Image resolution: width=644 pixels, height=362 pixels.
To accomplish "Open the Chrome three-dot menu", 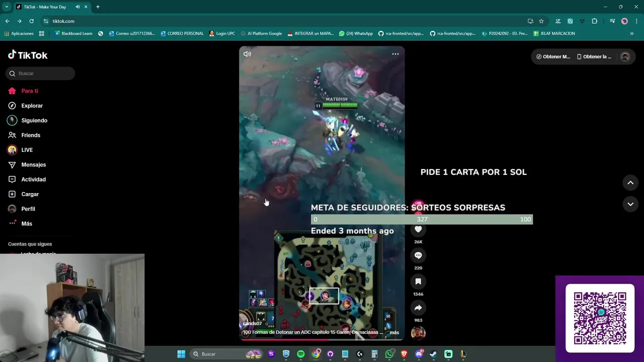I will pyautogui.click(x=636, y=21).
